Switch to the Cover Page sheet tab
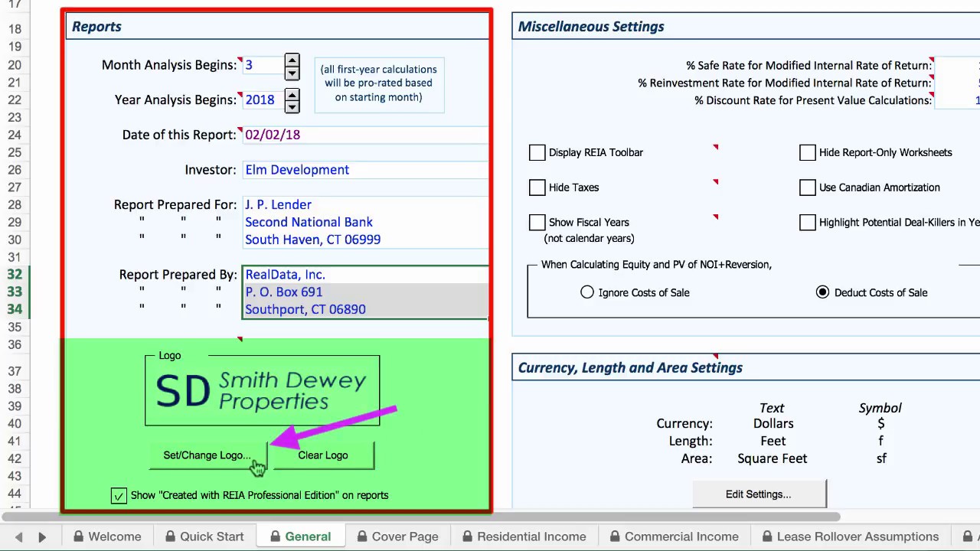The width and height of the screenshot is (980, 551). click(397, 536)
